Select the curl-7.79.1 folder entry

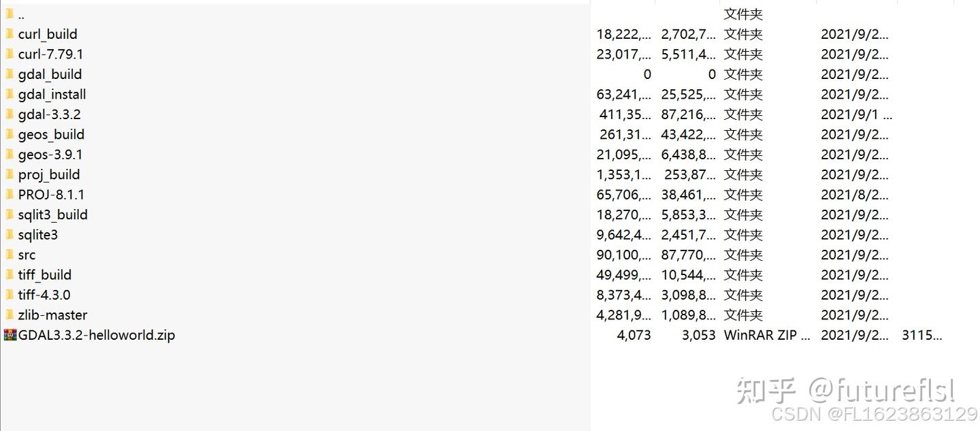point(50,54)
